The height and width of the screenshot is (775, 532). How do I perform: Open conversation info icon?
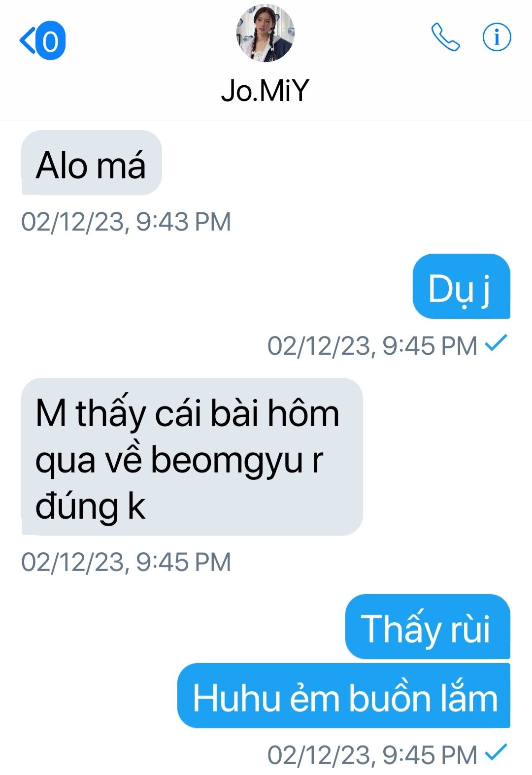pos(497,37)
